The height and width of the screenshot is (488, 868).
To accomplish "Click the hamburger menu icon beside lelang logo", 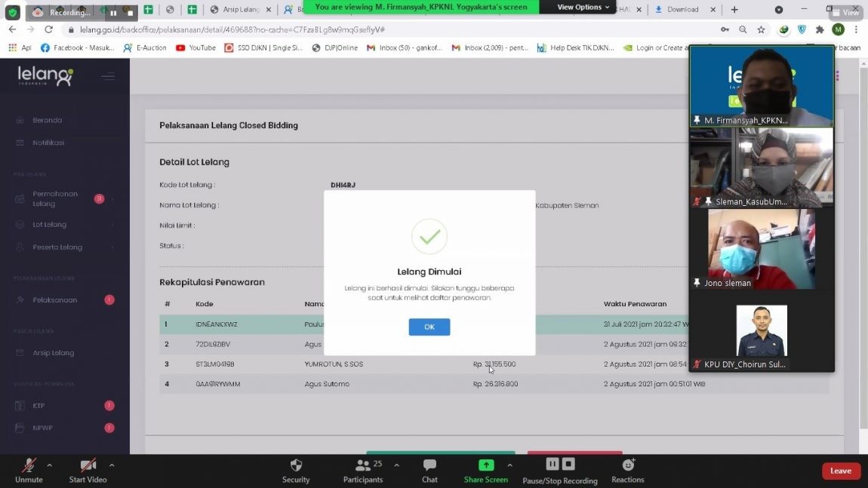I will (108, 76).
